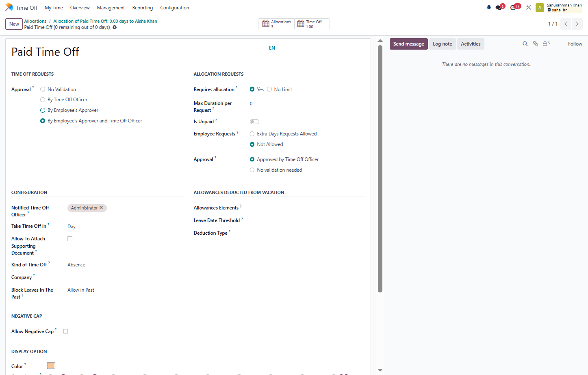
Task: Open the debug bug icon menu
Action: (x=489, y=7)
